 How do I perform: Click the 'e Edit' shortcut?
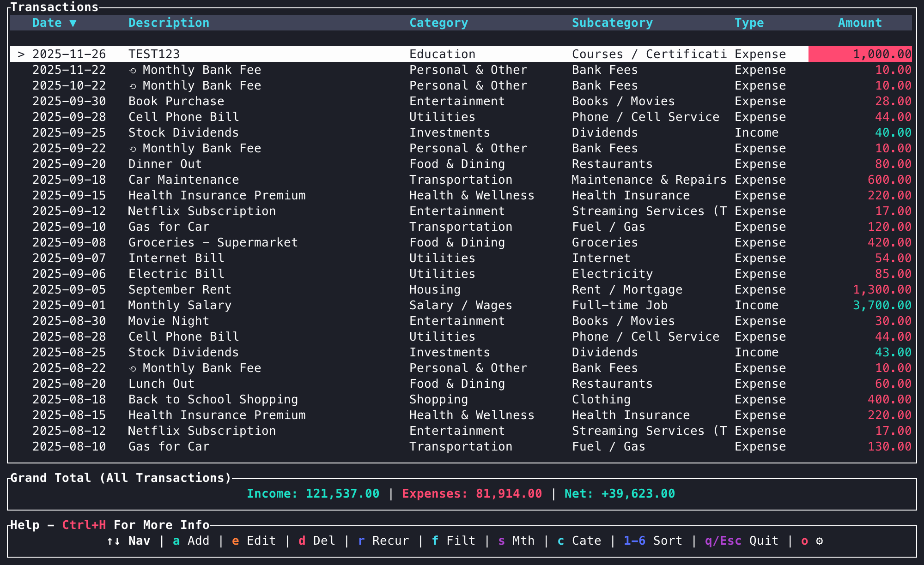(x=254, y=541)
